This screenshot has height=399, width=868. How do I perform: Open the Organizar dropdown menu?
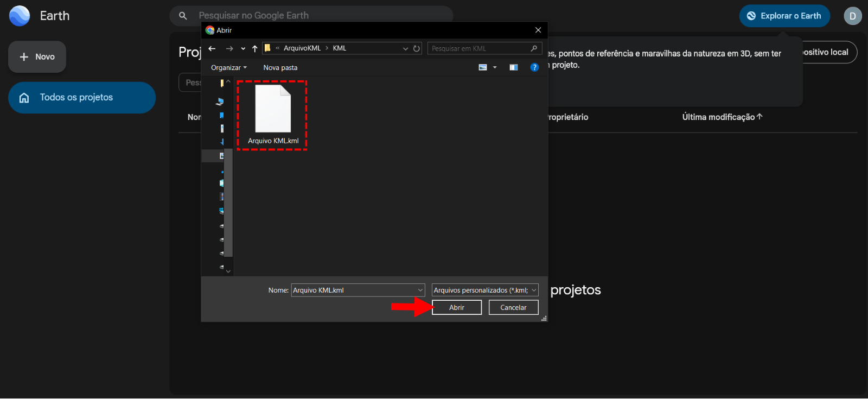point(228,67)
